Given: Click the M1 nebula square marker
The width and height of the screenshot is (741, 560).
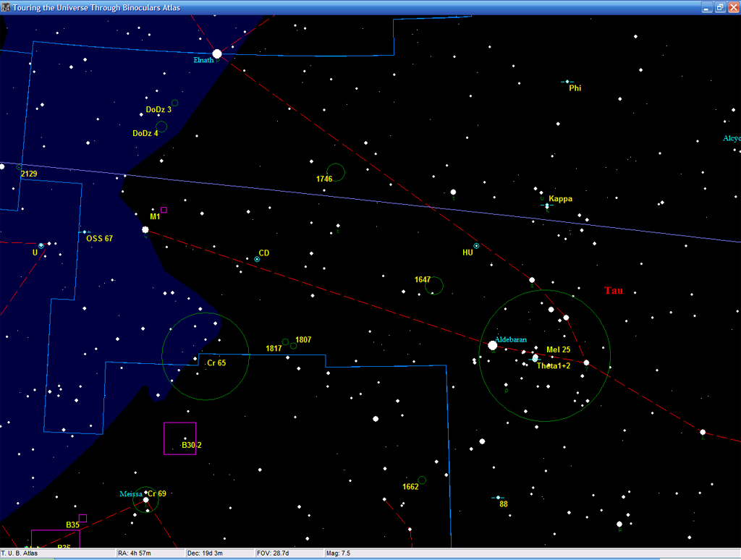Looking at the screenshot, I should point(164,210).
